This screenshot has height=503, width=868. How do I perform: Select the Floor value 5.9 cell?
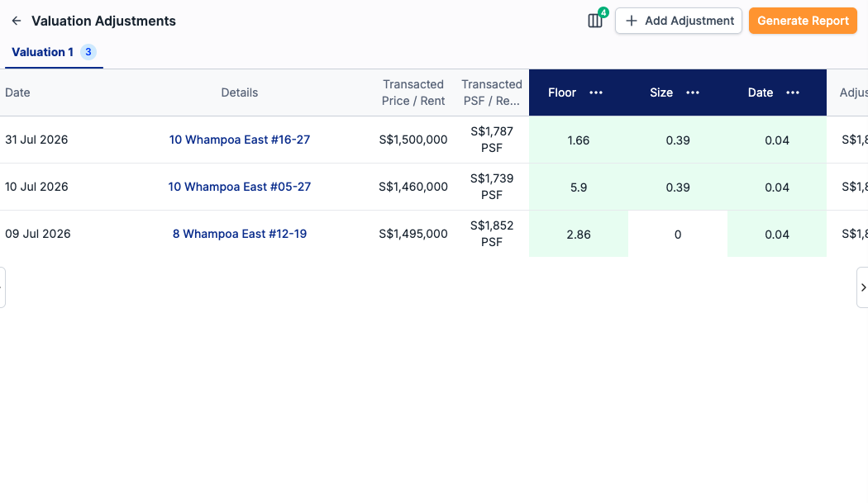579,187
